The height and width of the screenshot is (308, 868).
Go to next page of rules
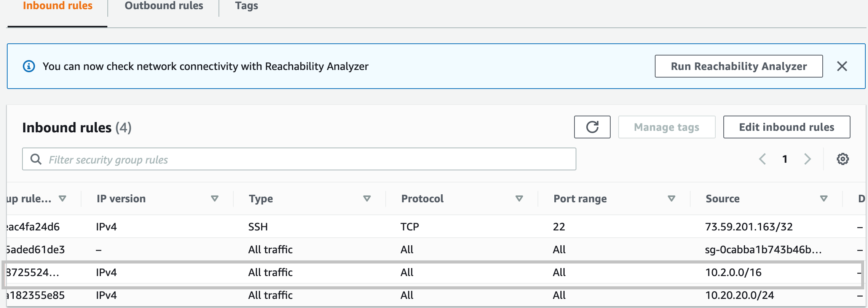807,159
